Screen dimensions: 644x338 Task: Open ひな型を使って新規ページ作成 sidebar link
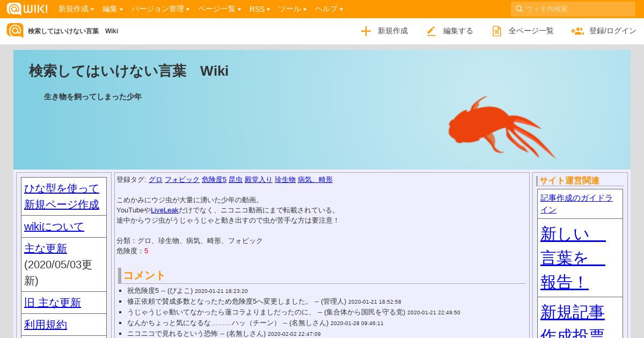pyautogui.click(x=62, y=196)
